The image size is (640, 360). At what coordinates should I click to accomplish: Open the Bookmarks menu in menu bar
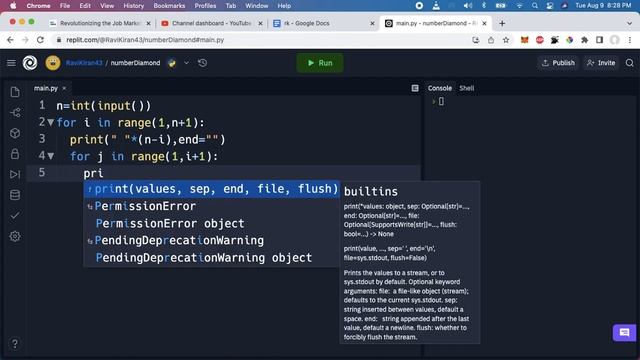(x=169, y=6)
